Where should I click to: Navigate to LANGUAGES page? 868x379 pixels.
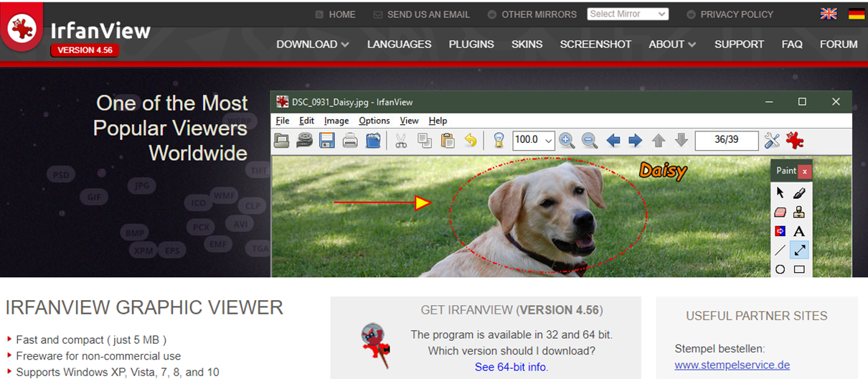tap(399, 44)
